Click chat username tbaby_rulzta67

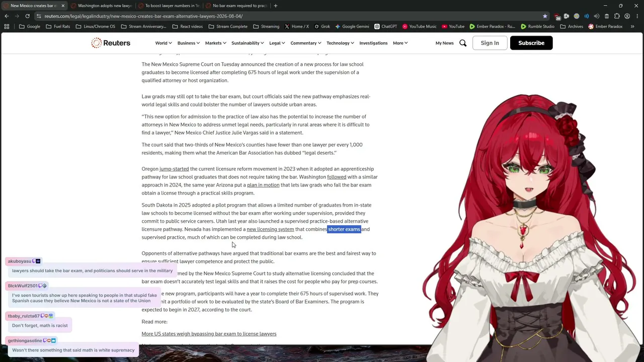point(24,316)
